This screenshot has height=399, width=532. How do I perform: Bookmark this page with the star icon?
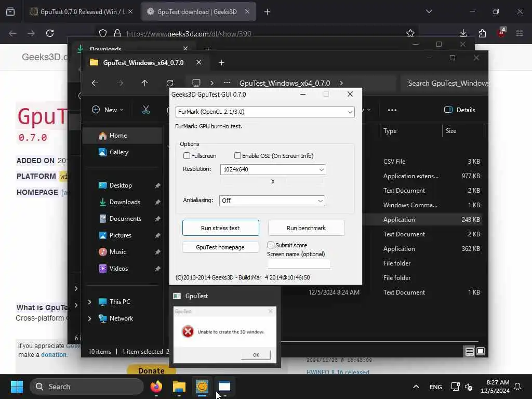(x=410, y=33)
